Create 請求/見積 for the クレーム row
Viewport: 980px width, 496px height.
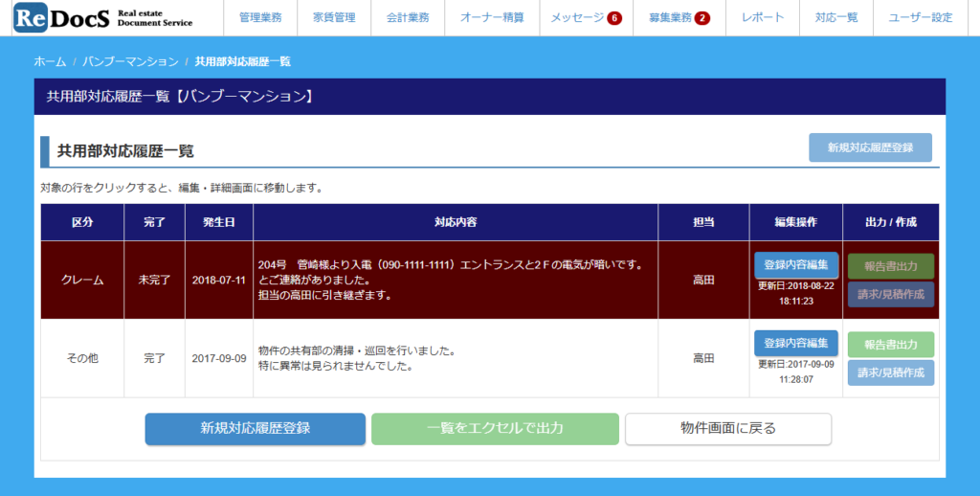890,294
